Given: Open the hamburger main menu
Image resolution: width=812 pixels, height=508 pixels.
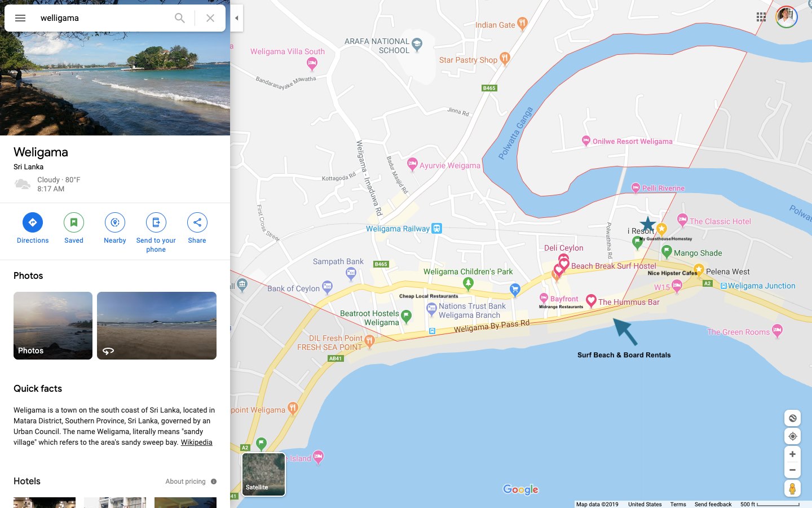Looking at the screenshot, I should pos(20,18).
